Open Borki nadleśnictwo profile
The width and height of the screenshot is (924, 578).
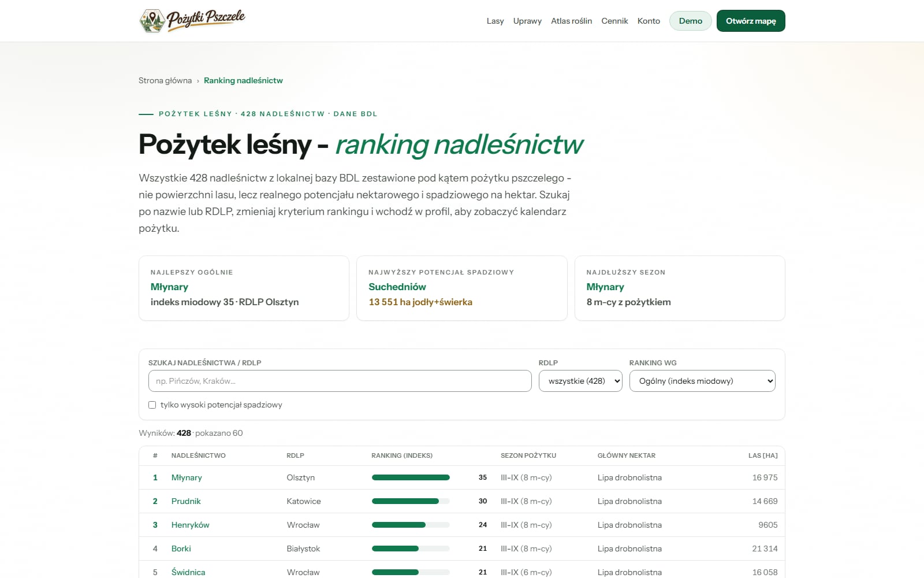pos(181,549)
